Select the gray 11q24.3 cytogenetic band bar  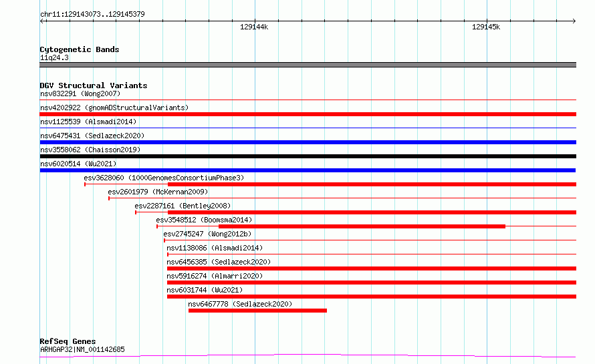[308, 65]
